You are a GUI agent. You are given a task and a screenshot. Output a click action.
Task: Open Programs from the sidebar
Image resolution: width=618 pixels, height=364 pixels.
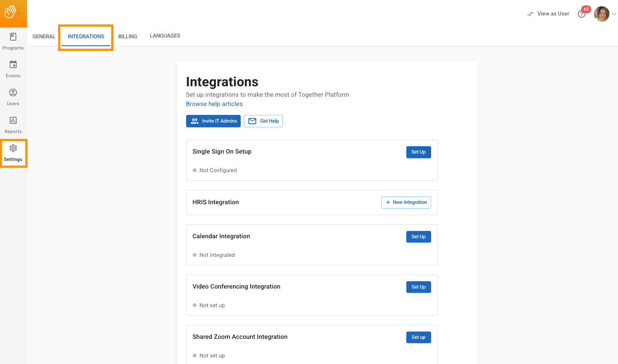(x=13, y=41)
